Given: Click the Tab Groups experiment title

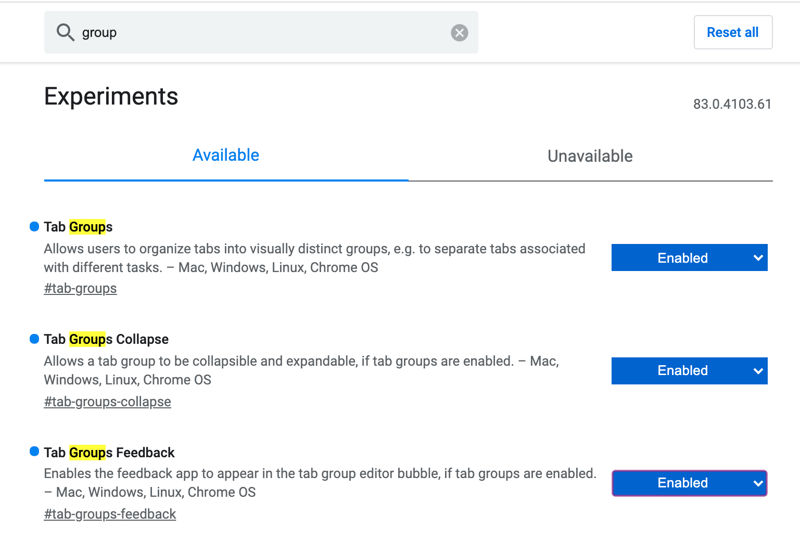Looking at the screenshot, I should click(x=78, y=227).
